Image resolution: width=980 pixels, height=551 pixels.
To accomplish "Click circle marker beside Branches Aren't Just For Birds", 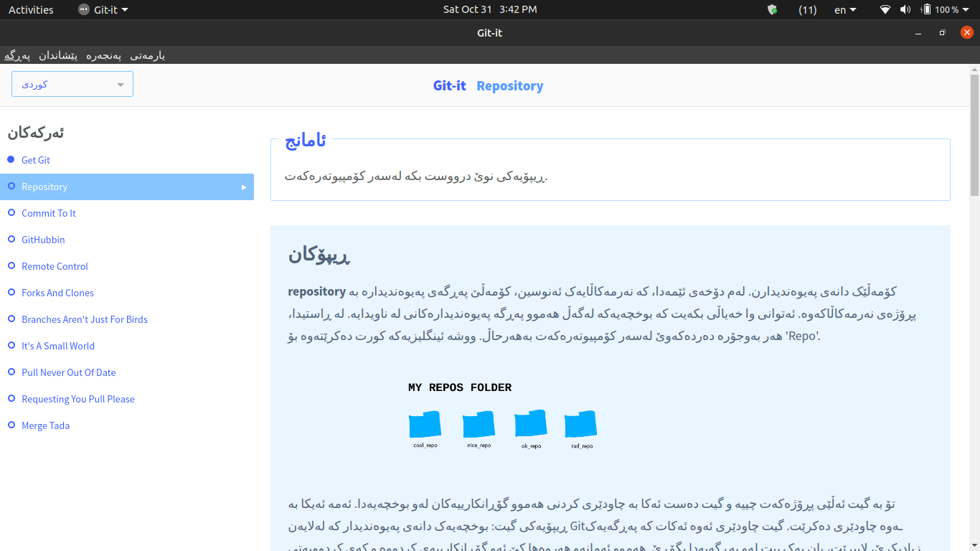I will [x=11, y=319].
